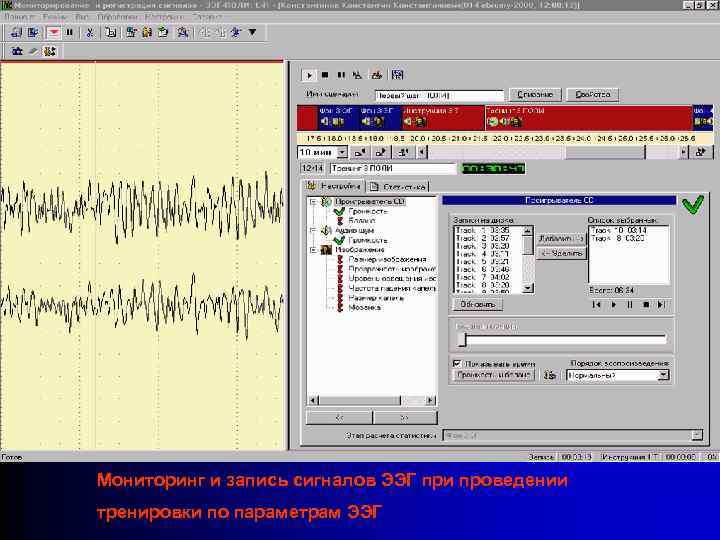This screenshot has width=720, height=540.
Task: Click the scenario name input field
Action: click(x=439, y=96)
